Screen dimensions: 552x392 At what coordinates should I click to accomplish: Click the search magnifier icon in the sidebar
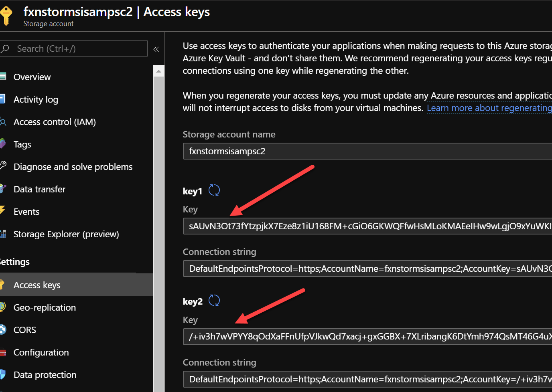[5, 49]
